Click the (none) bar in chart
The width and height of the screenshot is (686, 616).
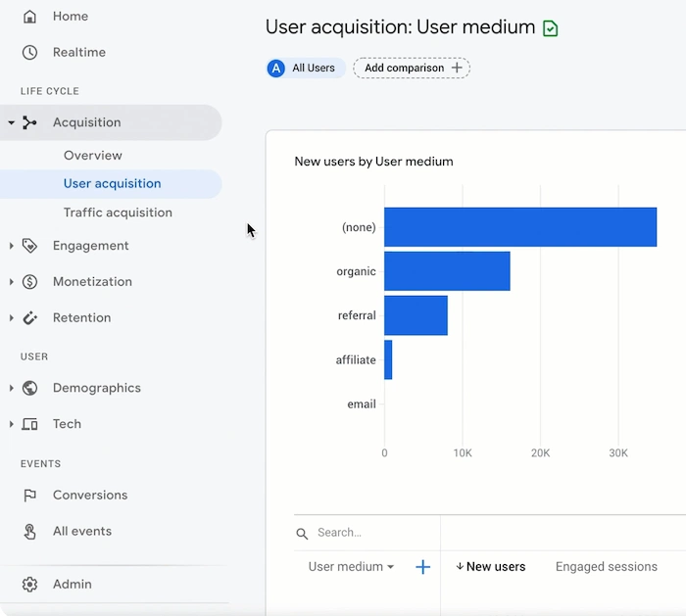519,227
